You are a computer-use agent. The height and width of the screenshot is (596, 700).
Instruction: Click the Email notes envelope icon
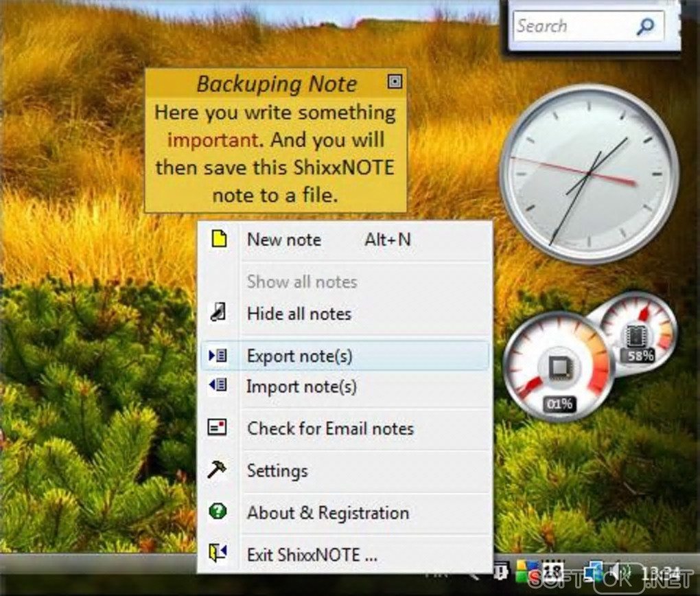218,427
